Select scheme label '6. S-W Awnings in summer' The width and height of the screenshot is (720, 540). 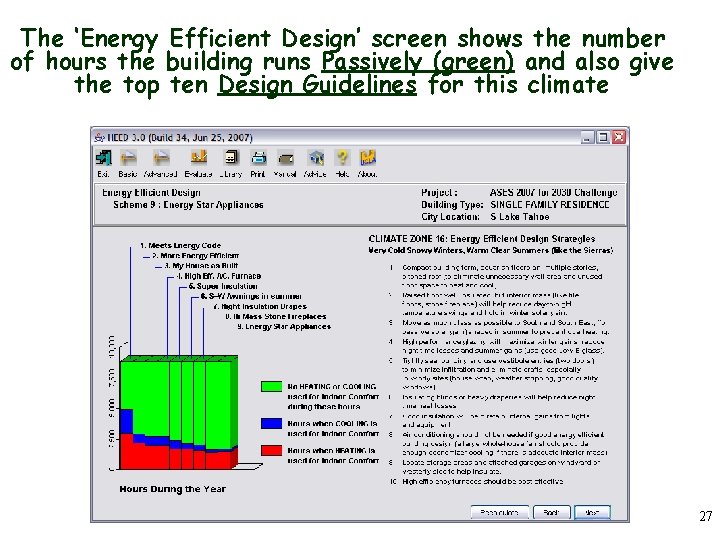click(x=251, y=296)
